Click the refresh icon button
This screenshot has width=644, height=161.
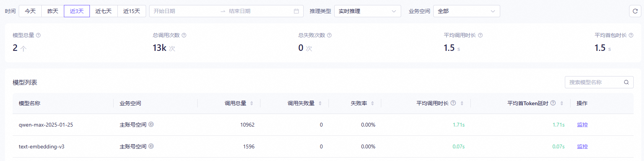coord(635,11)
